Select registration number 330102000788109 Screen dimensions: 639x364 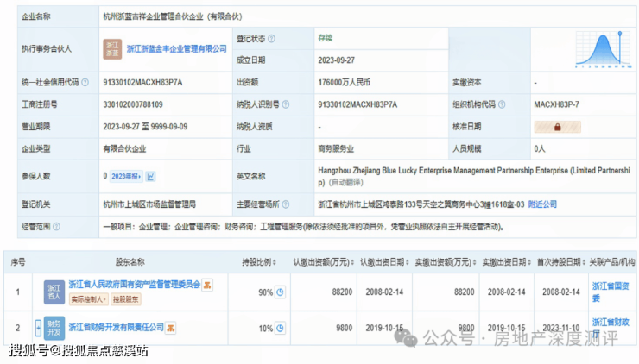(x=133, y=104)
